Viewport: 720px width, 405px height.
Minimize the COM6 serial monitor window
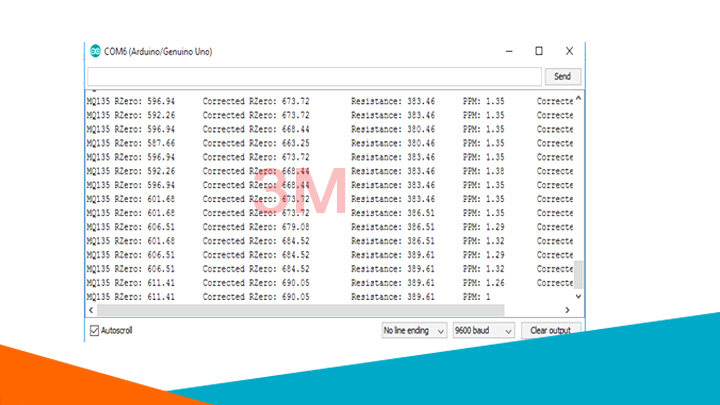[509, 51]
